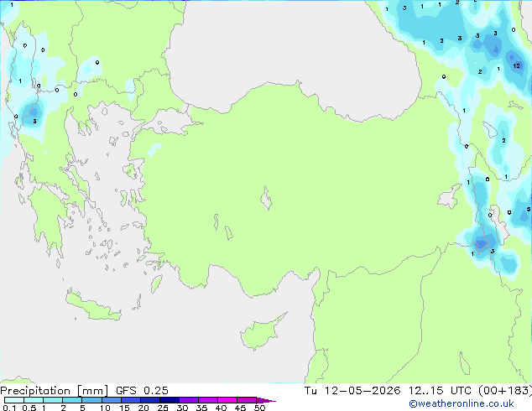This screenshot has height=411, width=532.
Task: Select the 40–45 mm magenta legend swatch
Action: click(227, 400)
